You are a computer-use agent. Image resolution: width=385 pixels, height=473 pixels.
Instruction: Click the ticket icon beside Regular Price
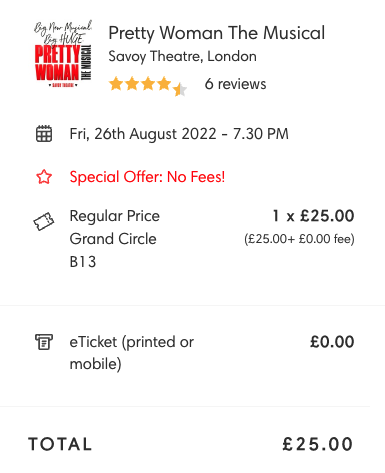point(44,221)
